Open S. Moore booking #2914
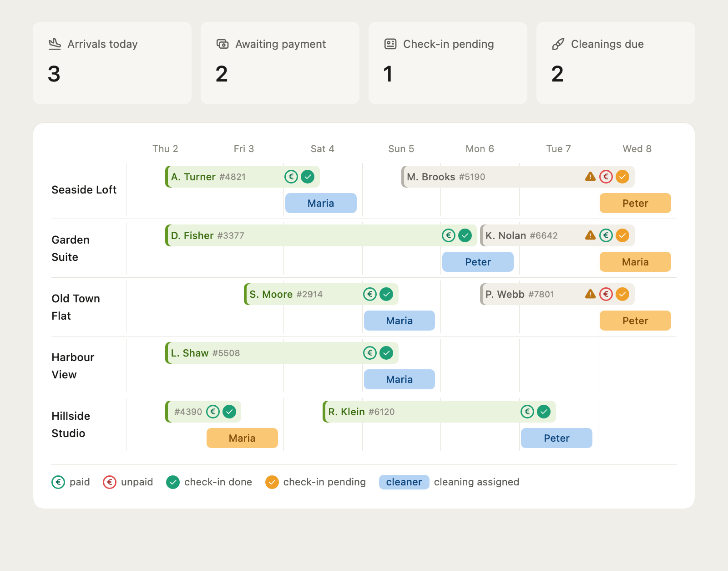Image resolution: width=728 pixels, height=571 pixels. (321, 294)
